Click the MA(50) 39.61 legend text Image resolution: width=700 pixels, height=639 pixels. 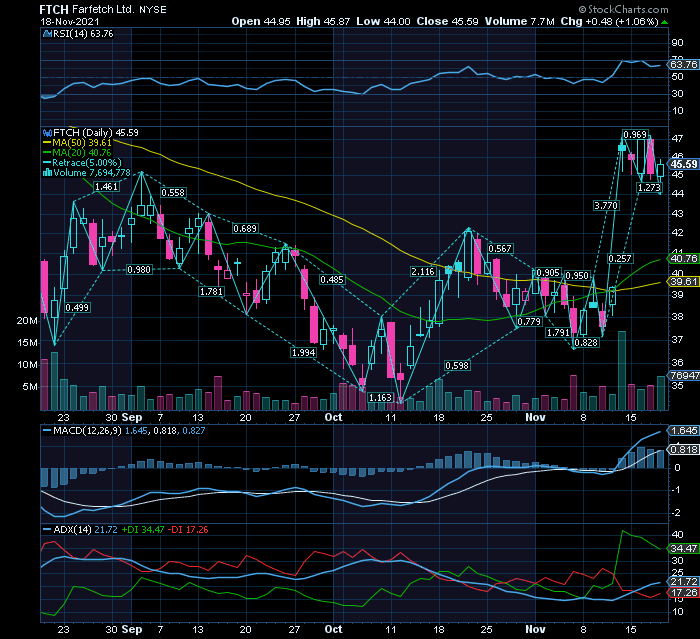pyautogui.click(x=82, y=143)
